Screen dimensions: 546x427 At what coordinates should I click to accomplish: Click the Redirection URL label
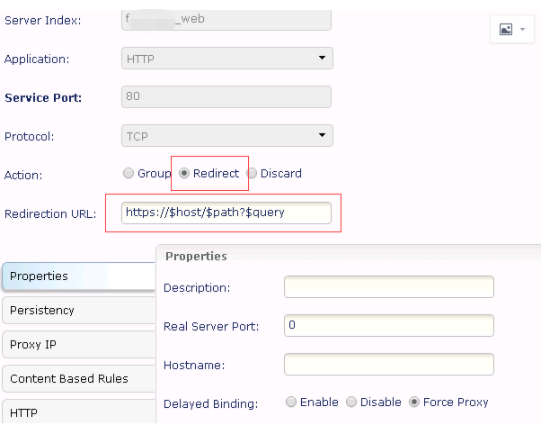point(50,214)
